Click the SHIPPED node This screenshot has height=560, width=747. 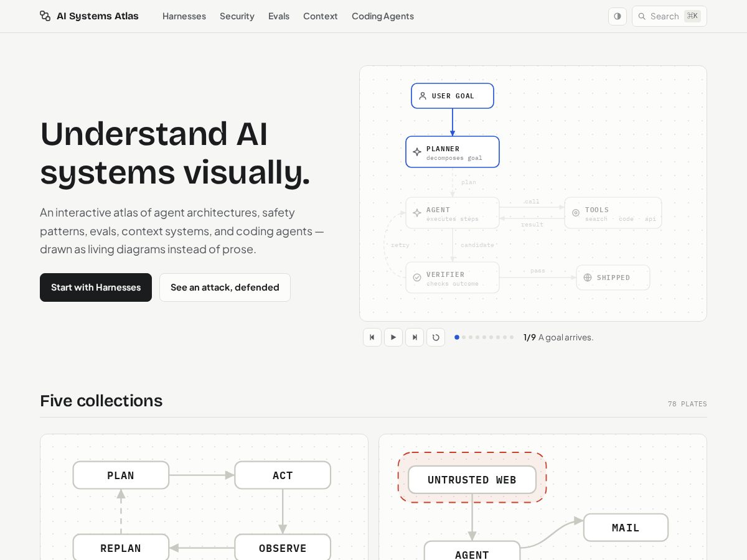[613, 278]
